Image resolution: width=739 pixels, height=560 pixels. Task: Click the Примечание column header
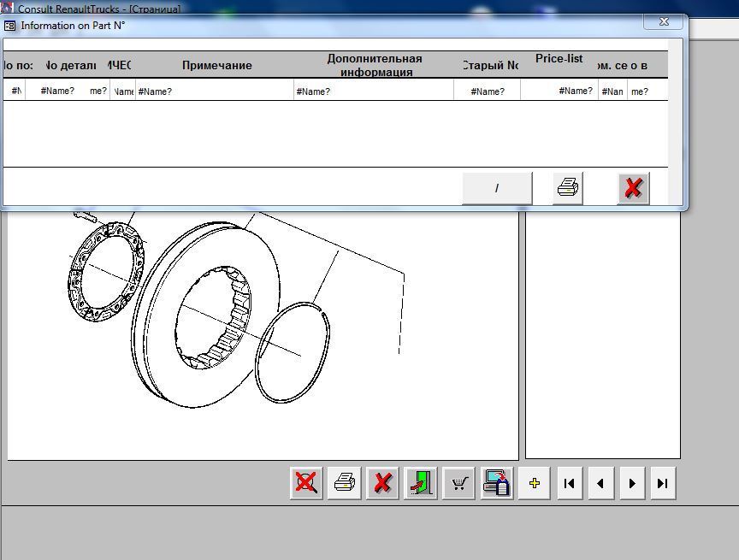point(216,65)
